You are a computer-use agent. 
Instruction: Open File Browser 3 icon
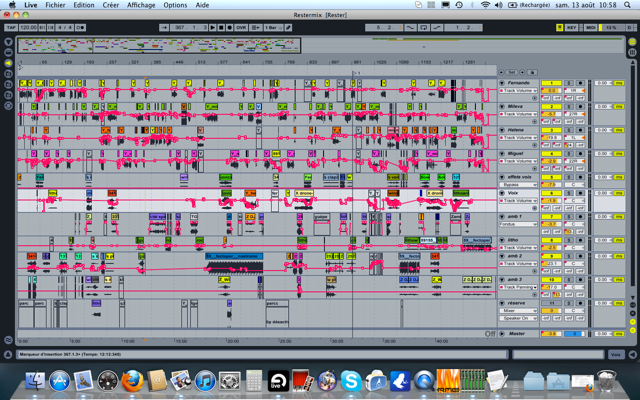[8, 95]
